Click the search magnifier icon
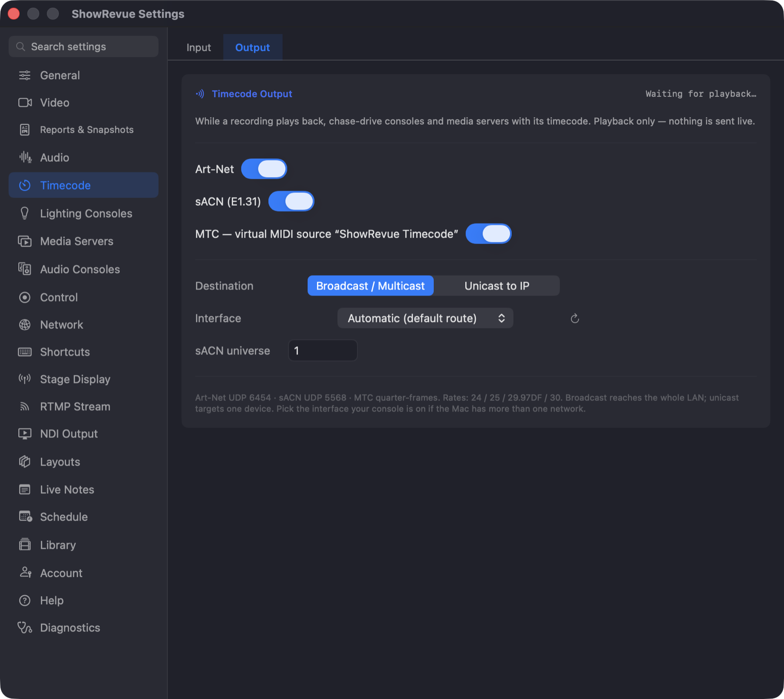784x699 pixels. point(20,47)
